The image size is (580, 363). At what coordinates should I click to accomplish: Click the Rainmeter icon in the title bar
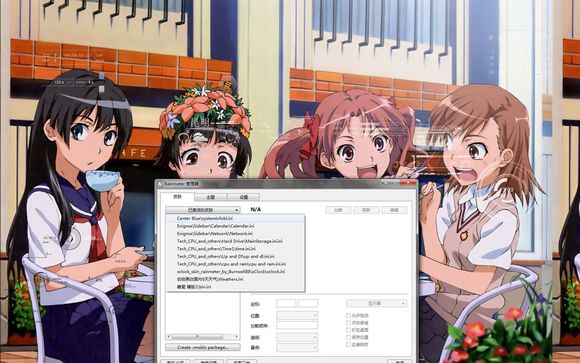[160, 184]
